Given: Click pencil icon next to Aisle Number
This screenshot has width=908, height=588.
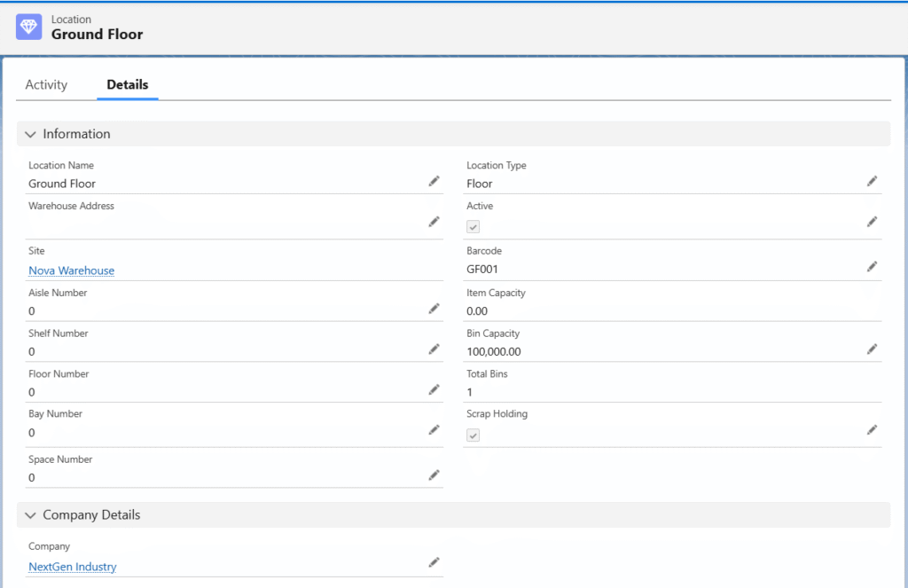Looking at the screenshot, I should point(434,309).
